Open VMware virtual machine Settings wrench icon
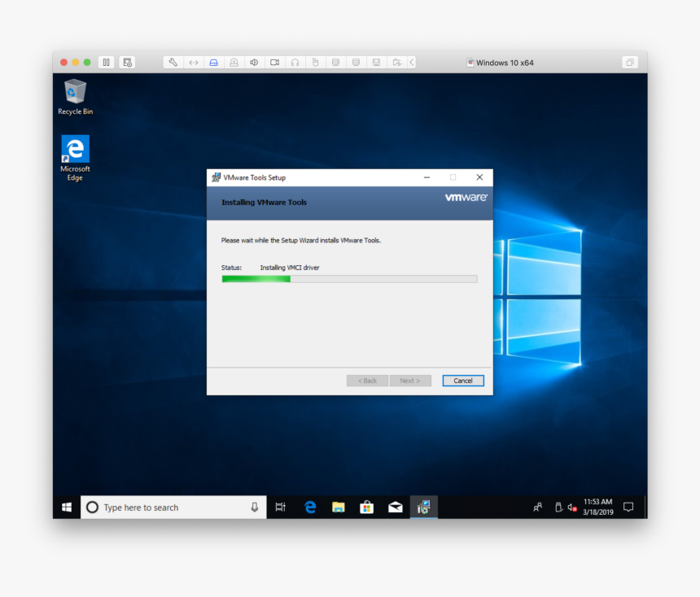Image resolution: width=700 pixels, height=597 pixels. pos(173,62)
